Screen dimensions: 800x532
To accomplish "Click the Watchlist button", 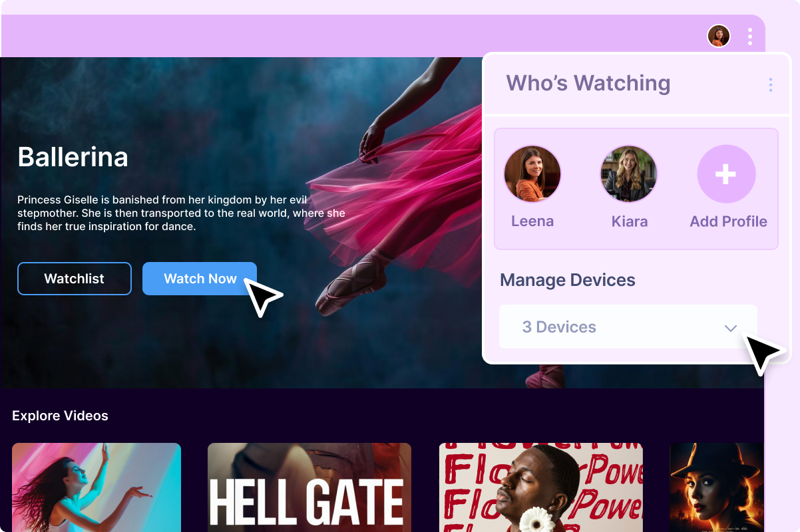I will (x=75, y=279).
